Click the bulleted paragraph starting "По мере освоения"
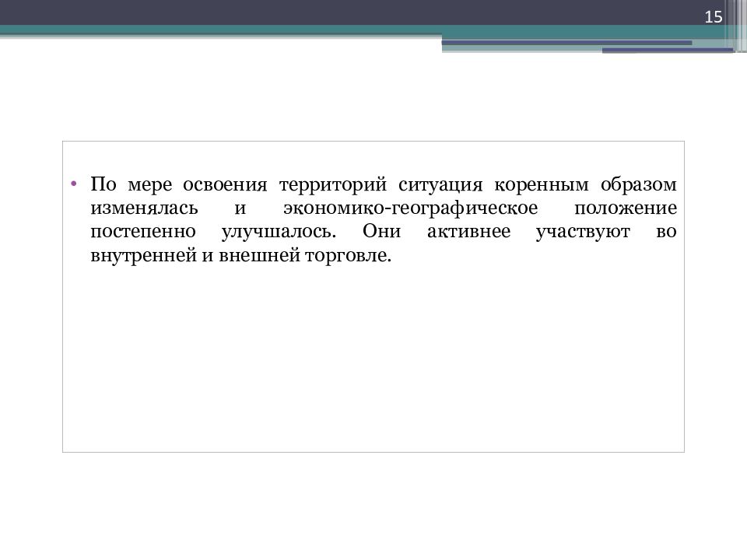 tap(384, 219)
